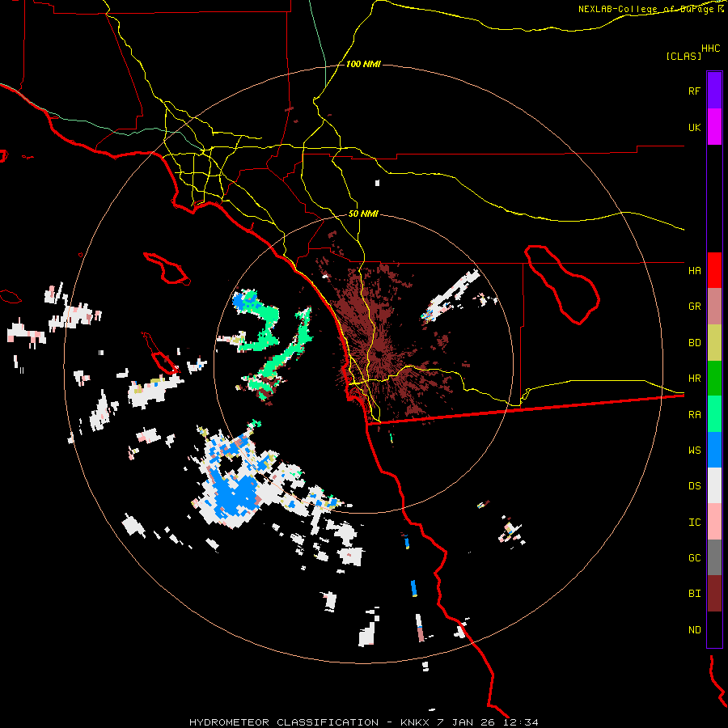The image size is (728, 728).
Task: Click the KNKX radar site identifier
Action: point(416,722)
